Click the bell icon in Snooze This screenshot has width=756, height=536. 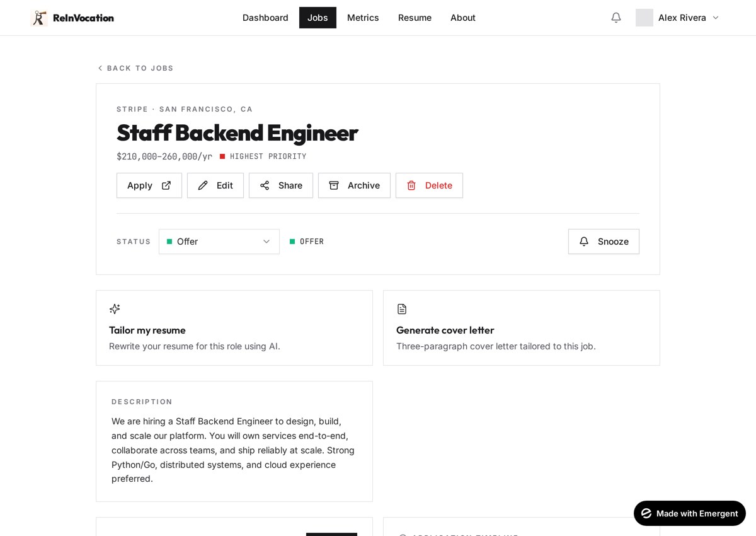coord(584,242)
